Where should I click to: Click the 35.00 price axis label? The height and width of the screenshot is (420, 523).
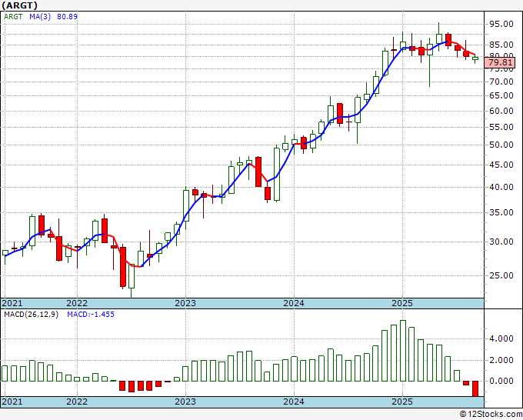[501, 212]
